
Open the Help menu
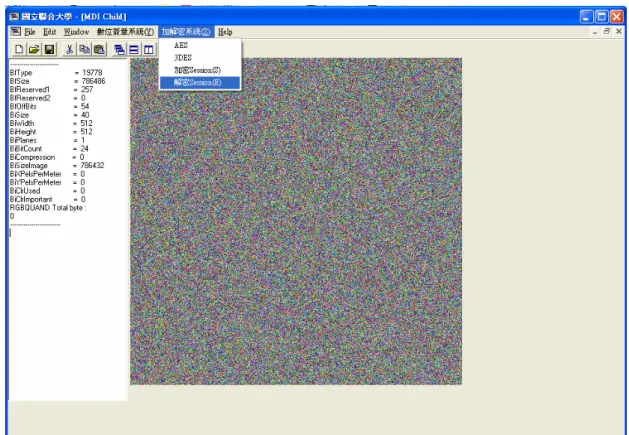click(x=225, y=32)
